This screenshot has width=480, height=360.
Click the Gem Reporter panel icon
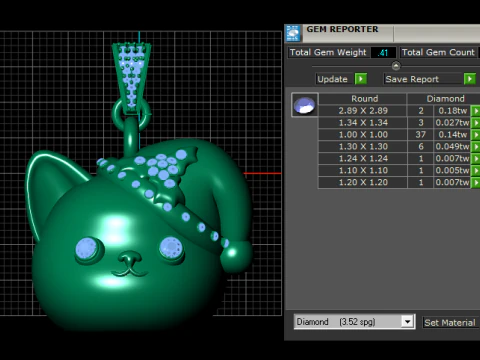click(x=293, y=33)
